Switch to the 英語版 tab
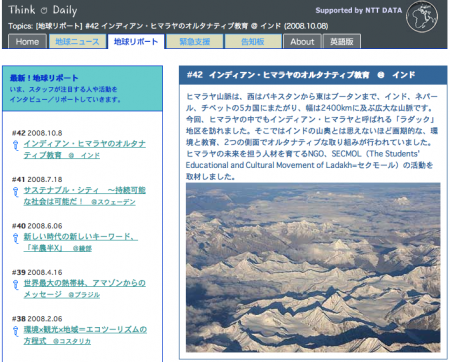This screenshot has height=362, width=450. coord(342,41)
